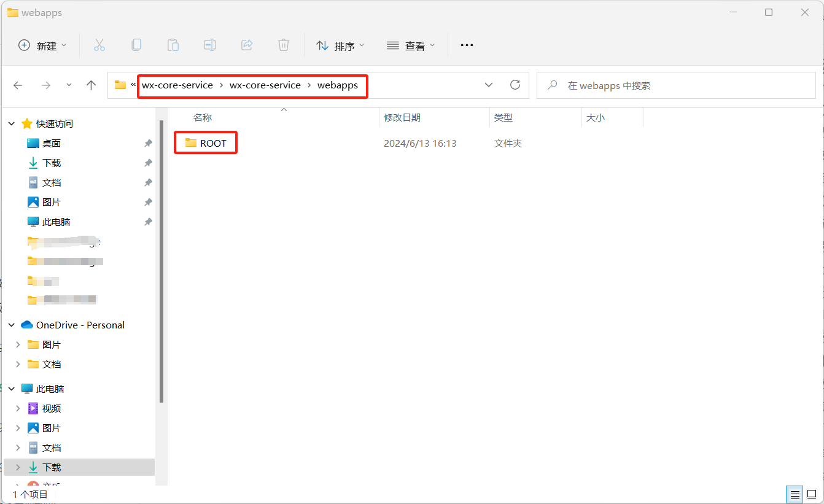Click the 文件夹 type cell
Screen dimensions: 824x504
pyautogui.click(x=508, y=143)
